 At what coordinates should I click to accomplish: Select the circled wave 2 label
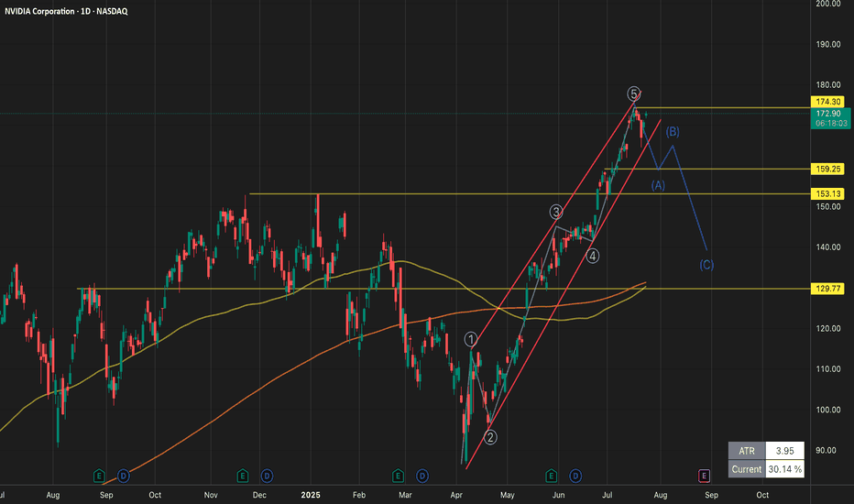coord(490,437)
